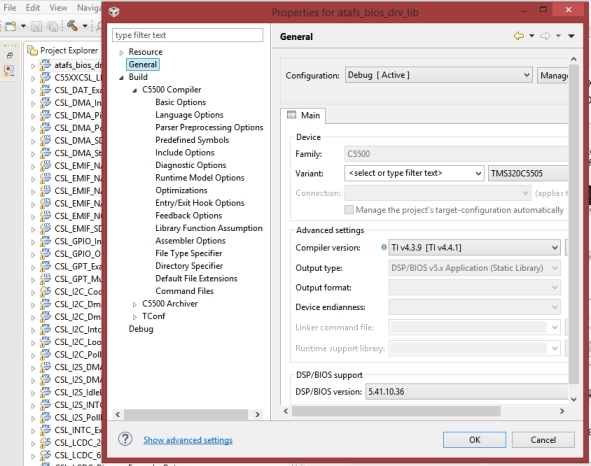Viewport: 591px width, 466px height.
Task: Click the right panel vertical scrollbar
Action: (573, 224)
